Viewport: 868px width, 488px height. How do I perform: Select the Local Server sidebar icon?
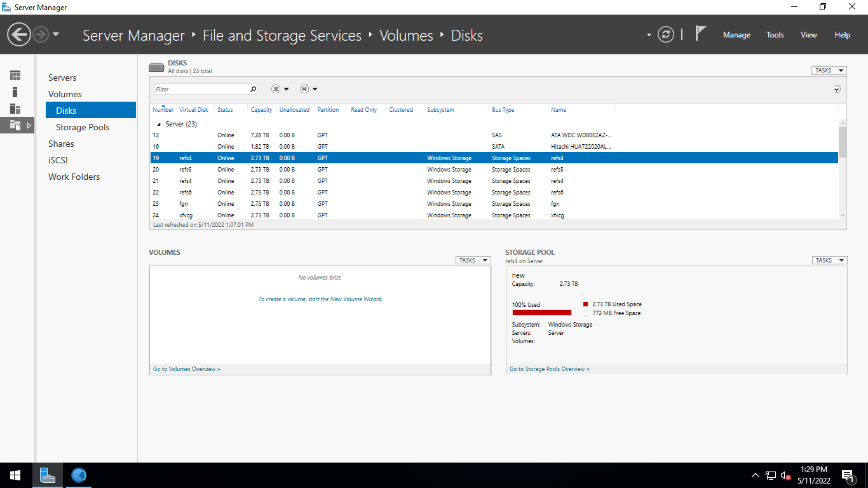point(15,92)
